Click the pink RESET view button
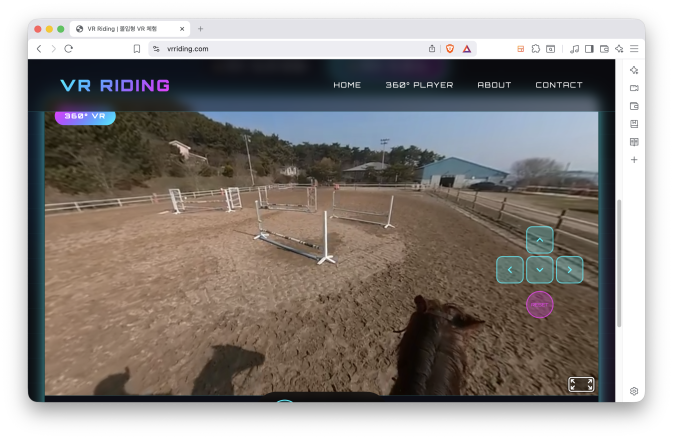 [539, 304]
